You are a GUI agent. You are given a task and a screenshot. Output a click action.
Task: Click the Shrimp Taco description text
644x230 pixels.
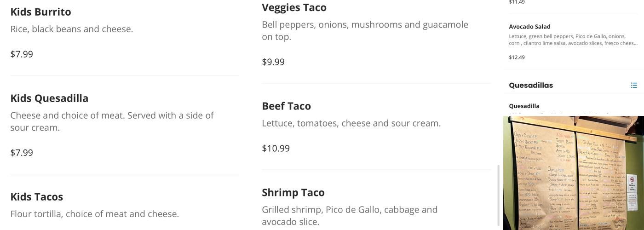tap(349, 216)
